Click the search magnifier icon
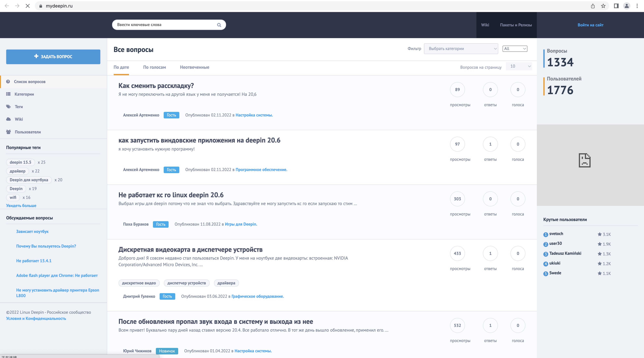644x358 pixels. 219,25
